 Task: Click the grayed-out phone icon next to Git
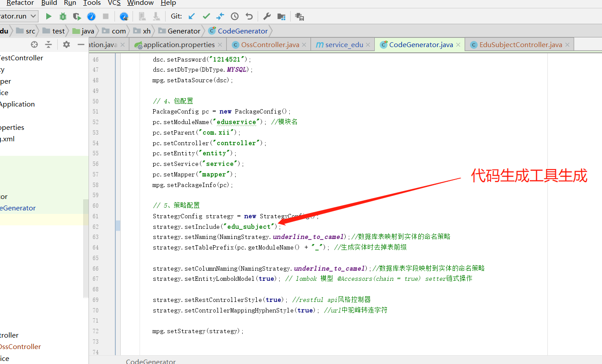(142, 16)
